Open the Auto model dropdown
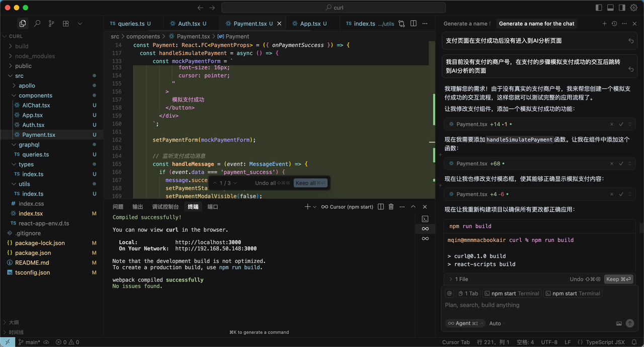Image resolution: width=644 pixels, height=347 pixels. (x=497, y=323)
